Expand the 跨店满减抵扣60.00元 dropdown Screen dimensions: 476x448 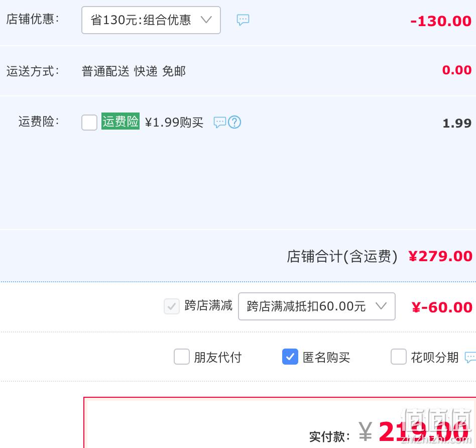[x=317, y=306]
